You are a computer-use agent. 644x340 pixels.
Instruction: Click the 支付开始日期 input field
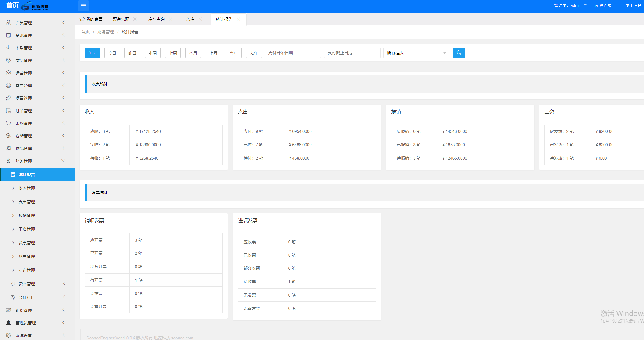(x=293, y=53)
